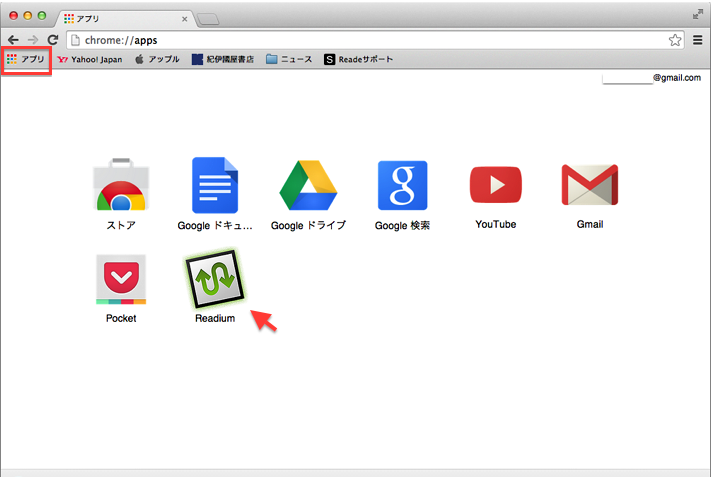This screenshot has height=479, width=711.
Task: Close the アプリ tab
Action: tap(185, 19)
